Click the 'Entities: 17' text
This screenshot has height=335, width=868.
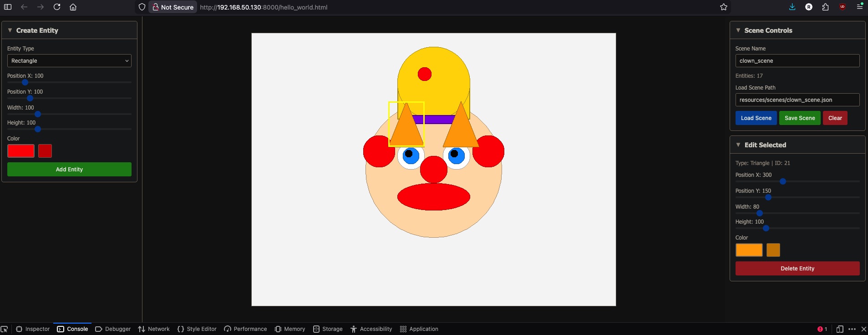pos(749,76)
